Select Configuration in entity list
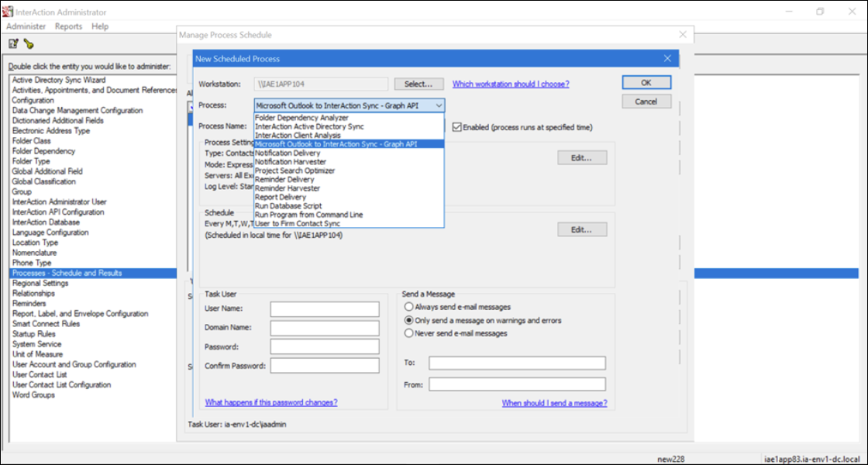Image resolution: width=868 pixels, height=465 pixels. pyautogui.click(x=33, y=100)
